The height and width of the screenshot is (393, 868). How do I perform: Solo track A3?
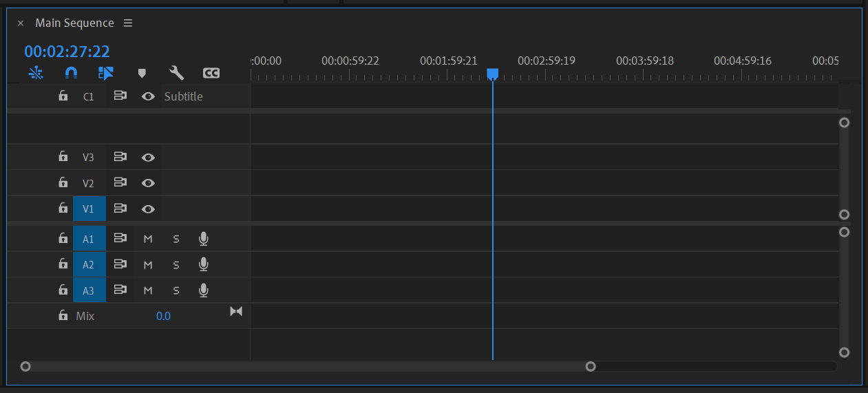click(176, 290)
